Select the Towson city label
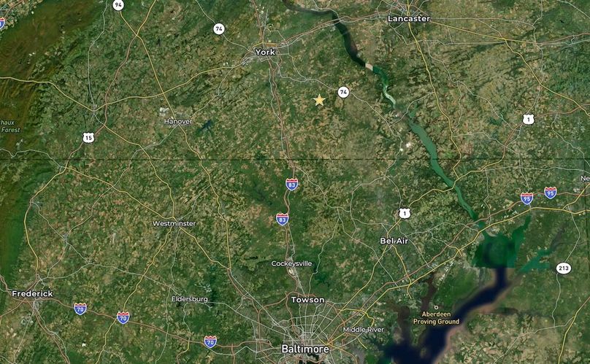Image resolution: width=590 pixels, height=364 pixels. pos(308,300)
